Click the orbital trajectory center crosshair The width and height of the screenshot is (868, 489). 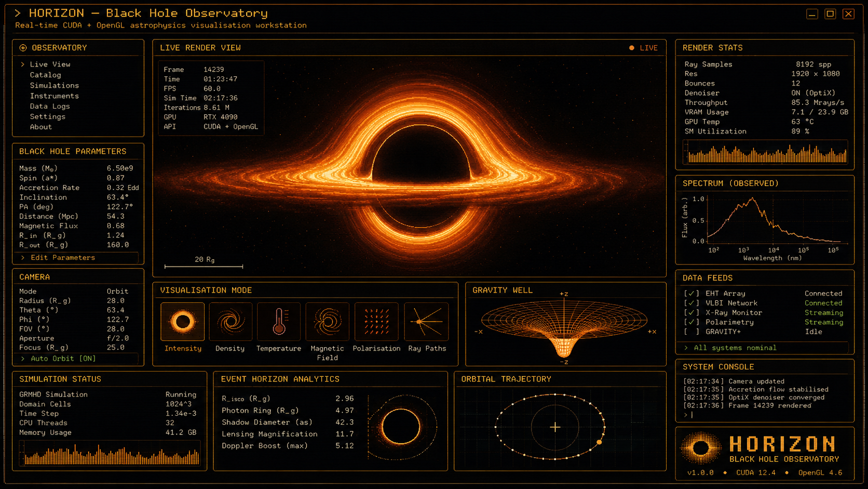(x=555, y=427)
